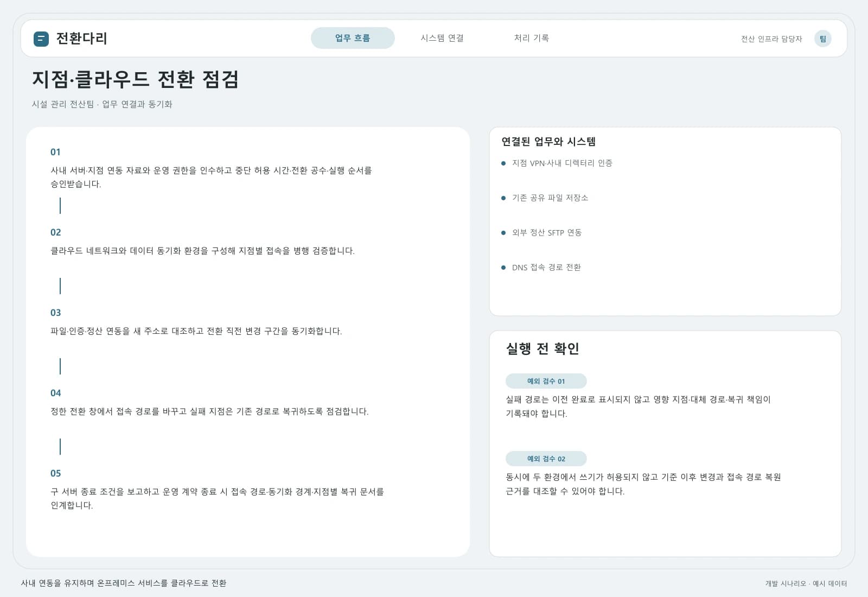Click the 개발 시나리오 · 예시 데이터 footer
Screen dimensions: 868x597
tap(806, 583)
